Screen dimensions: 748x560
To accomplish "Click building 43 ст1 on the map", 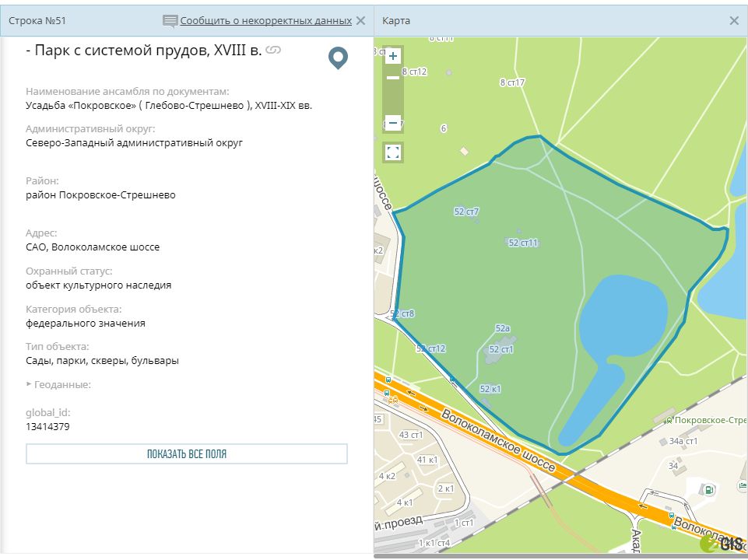I will (410, 435).
